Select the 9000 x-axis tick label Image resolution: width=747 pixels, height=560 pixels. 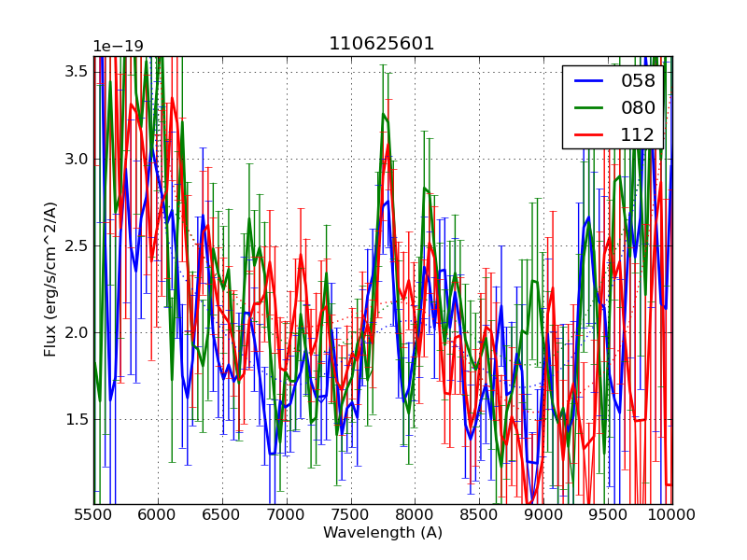(543, 515)
